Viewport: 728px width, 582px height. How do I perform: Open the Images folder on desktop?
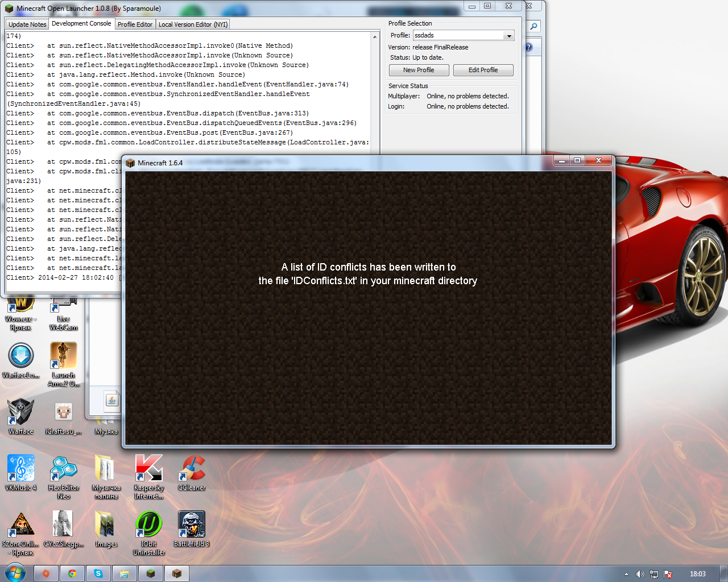106,529
